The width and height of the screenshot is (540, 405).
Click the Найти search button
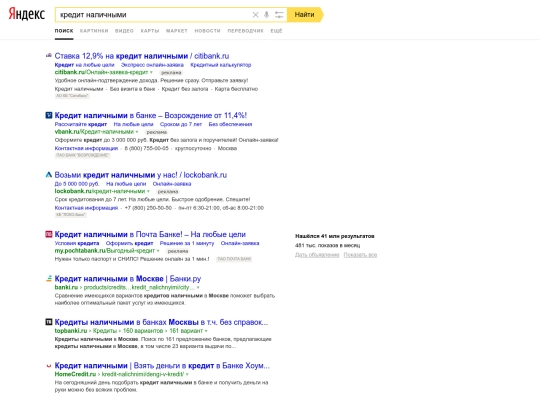(305, 15)
